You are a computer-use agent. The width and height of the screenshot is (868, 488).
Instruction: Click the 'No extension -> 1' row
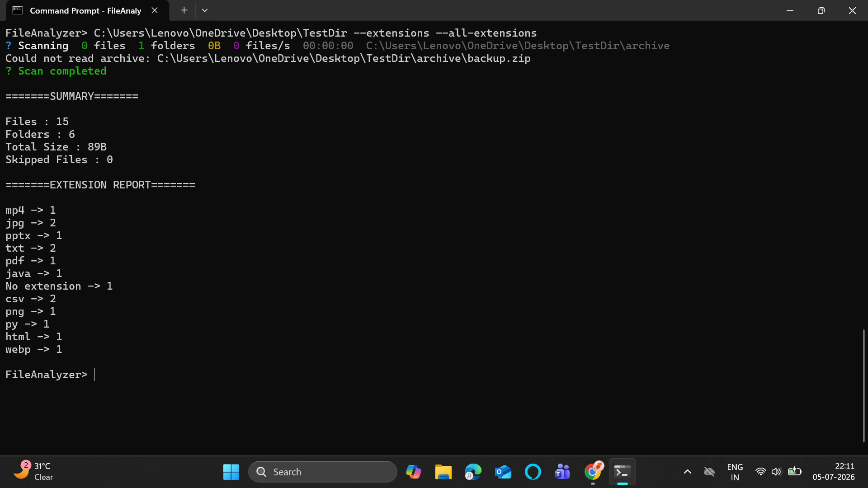pos(59,286)
